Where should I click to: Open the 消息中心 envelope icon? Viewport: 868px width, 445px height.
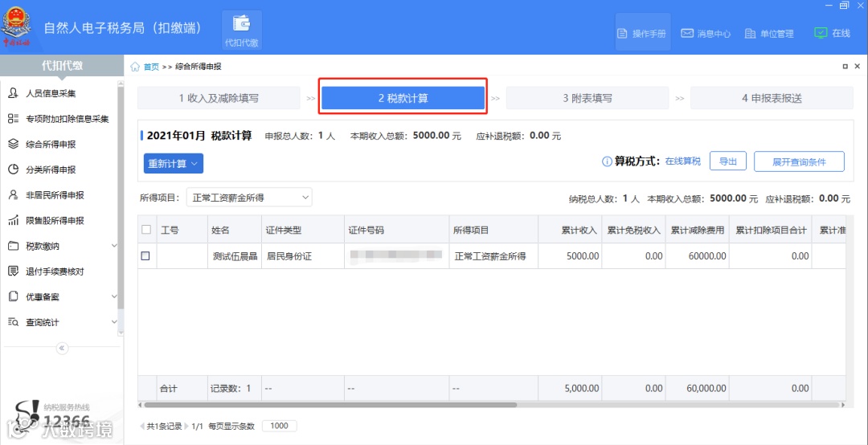[x=686, y=33]
